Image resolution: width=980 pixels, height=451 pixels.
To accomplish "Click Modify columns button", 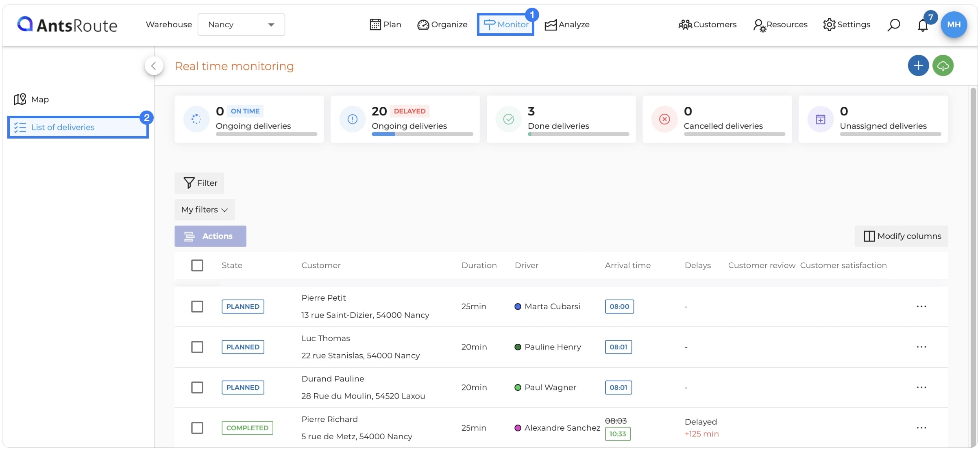I will pyautogui.click(x=901, y=236).
